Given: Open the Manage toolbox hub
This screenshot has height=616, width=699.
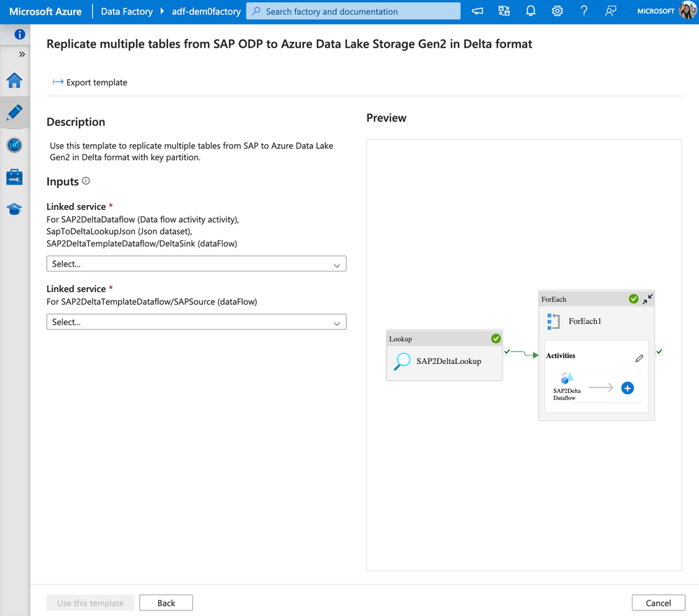Looking at the screenshot, I should coord(14,177).
